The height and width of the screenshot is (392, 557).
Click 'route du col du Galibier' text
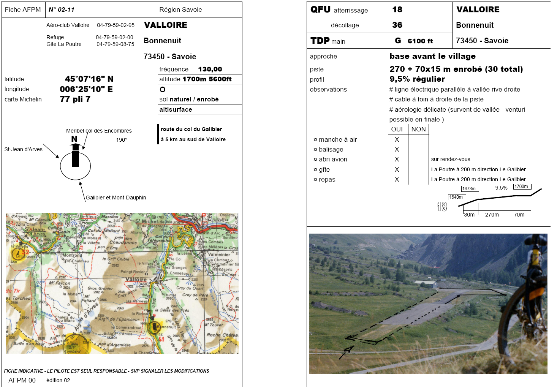(x=191, y=129)
